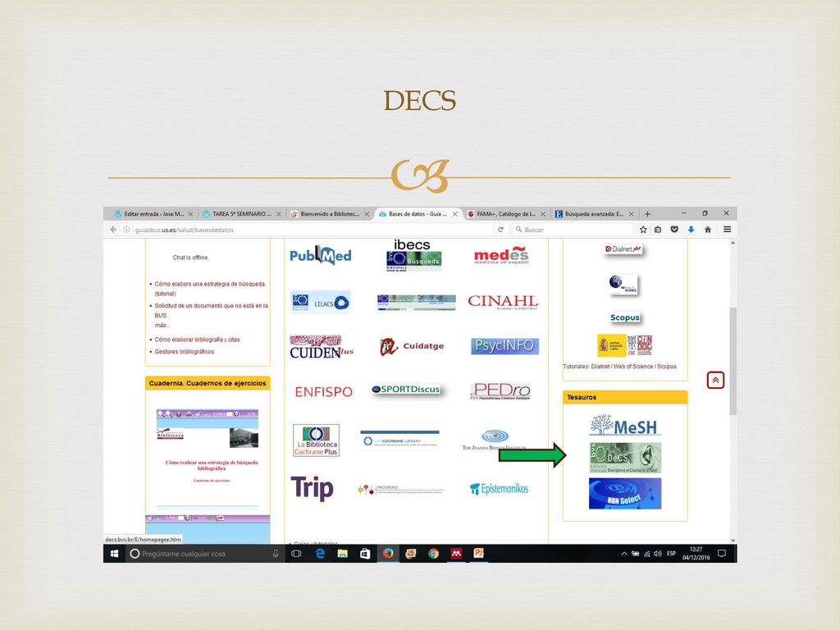The image size is (840, 630).
Task: Open Cómo elaborar bibliografía y citas link
Action: (x=197, y=340)
